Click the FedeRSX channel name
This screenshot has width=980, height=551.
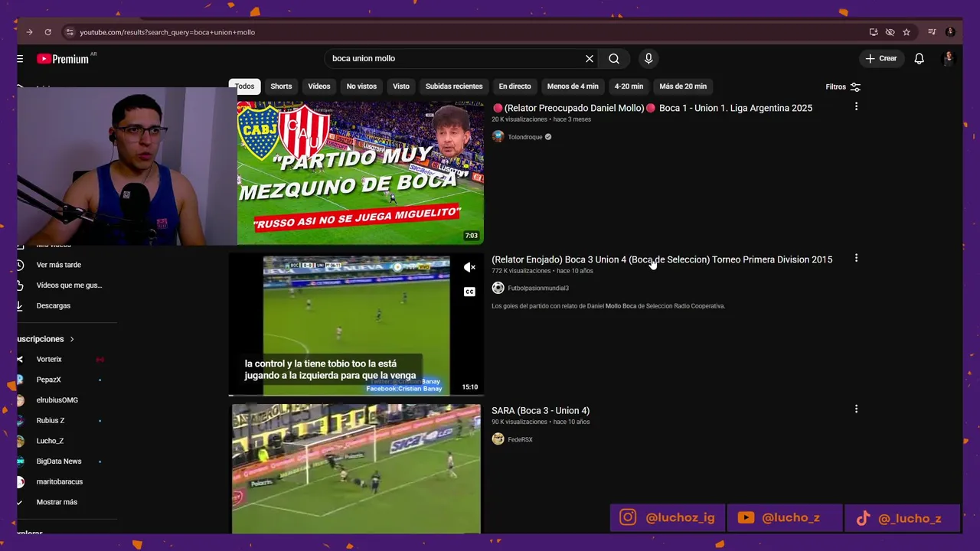tap(520, 439)
